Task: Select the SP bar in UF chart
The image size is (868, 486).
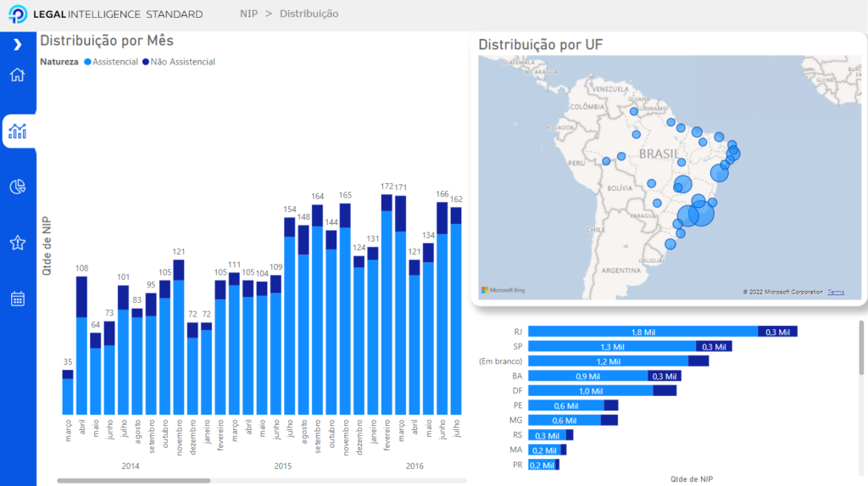Action: tap(611, 346)
